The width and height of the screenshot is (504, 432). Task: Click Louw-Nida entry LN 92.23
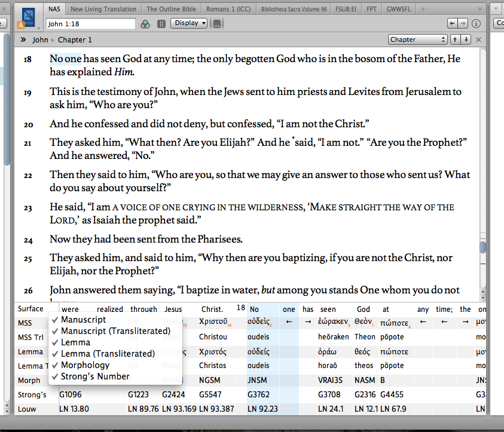[x=262, y=409]
